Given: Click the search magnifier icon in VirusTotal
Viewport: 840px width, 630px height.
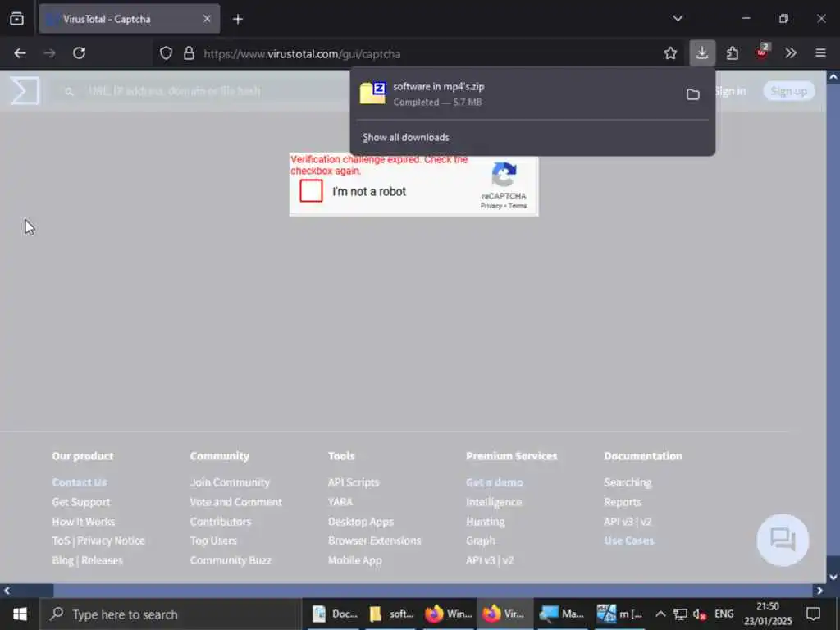Looking at the screenshot, I should point(69,92).
